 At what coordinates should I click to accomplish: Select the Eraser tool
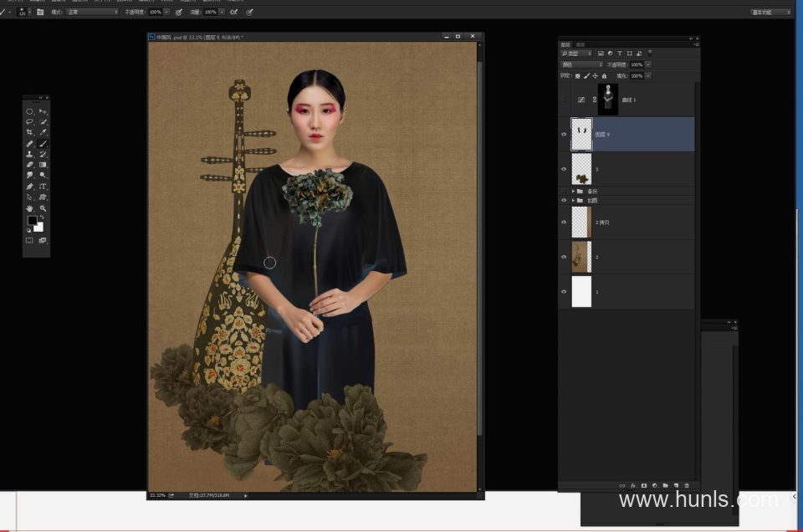pyautogui.click(x=30, y=165)
